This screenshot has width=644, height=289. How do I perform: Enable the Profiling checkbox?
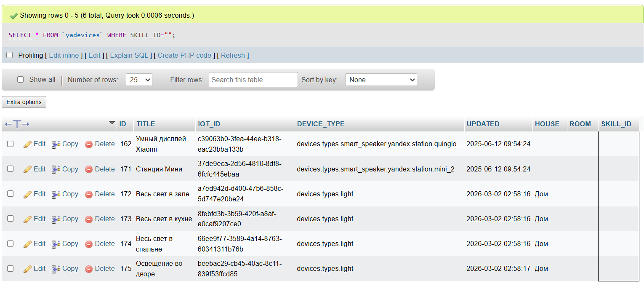point(10,55)
